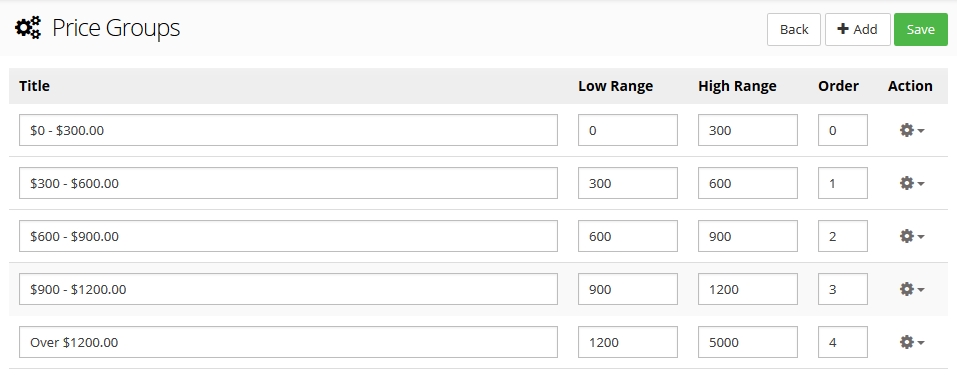Focus Low Range field containing 1200
Viewport: 957px width, 387px height.
coord(627,342)
